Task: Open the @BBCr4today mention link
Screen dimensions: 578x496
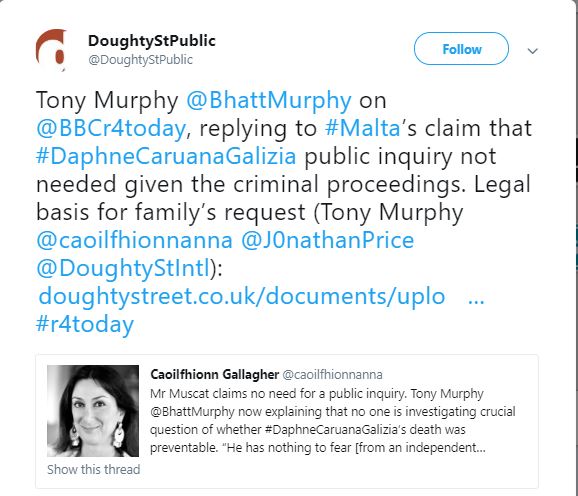Action: pyautogui.click(x=111, y=128)
